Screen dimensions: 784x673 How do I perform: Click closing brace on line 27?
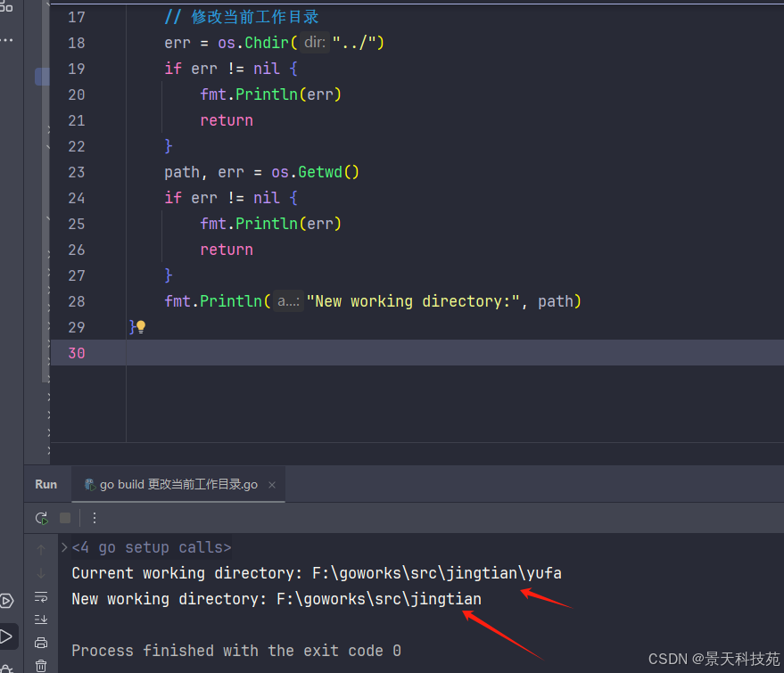169,275
